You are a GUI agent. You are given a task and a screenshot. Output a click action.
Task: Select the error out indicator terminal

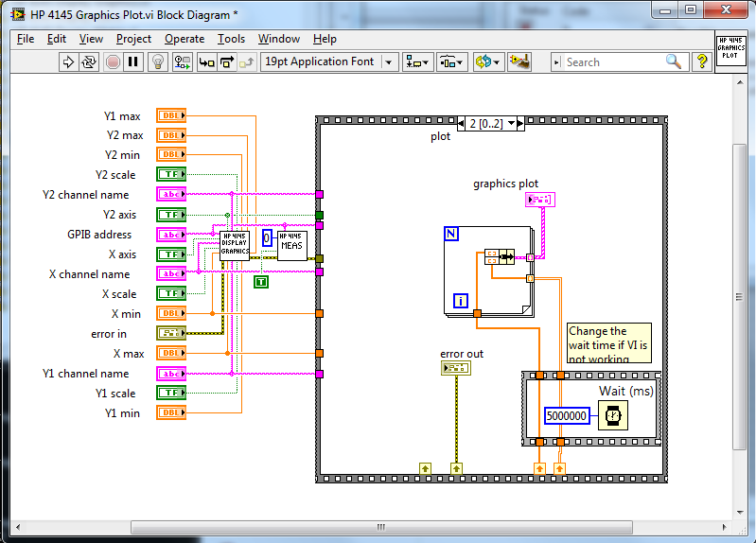[x=456, y=368]
